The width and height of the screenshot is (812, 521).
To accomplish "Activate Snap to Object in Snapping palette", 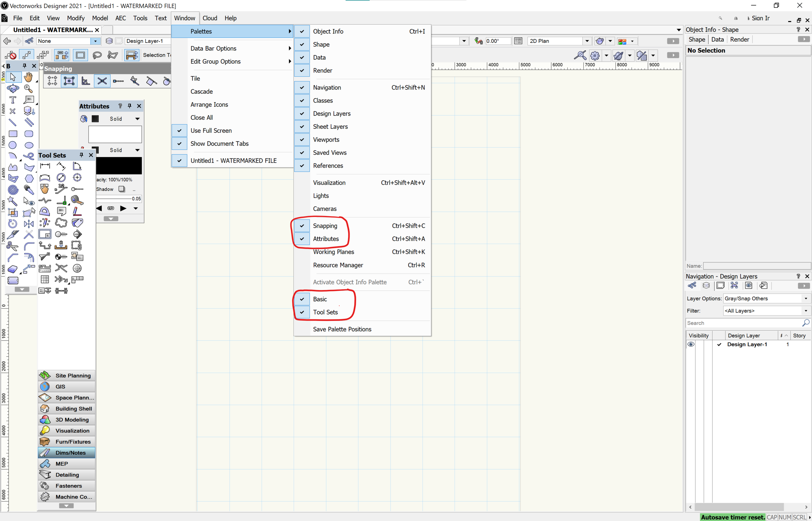I will [x=69, y=81].
